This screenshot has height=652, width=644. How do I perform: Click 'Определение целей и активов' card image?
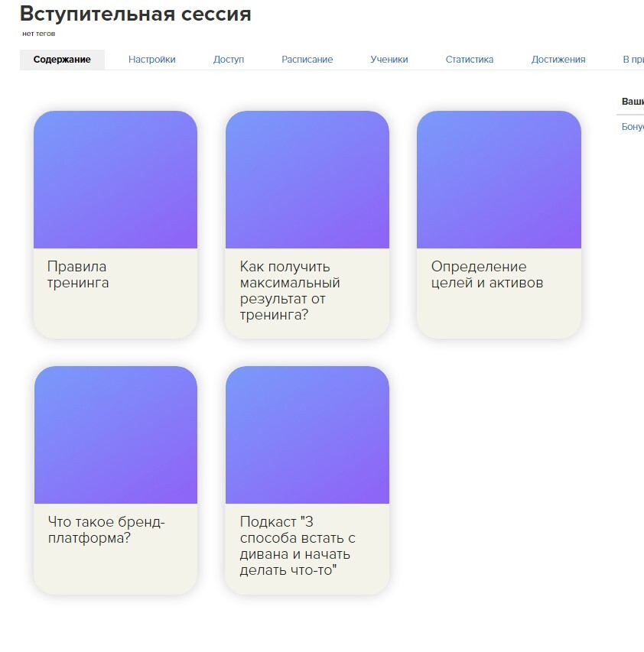click(x=499, y=180)
